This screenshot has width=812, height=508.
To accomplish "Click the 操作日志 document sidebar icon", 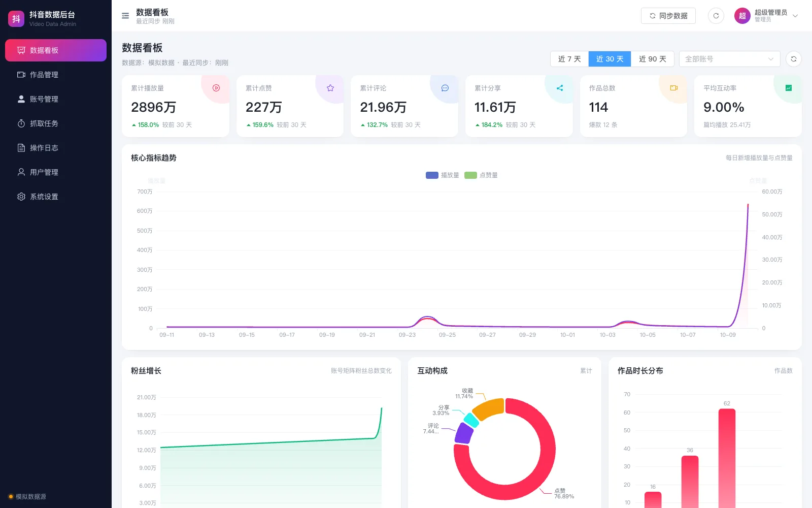I will pyautogui.click(x=21, y=148).
